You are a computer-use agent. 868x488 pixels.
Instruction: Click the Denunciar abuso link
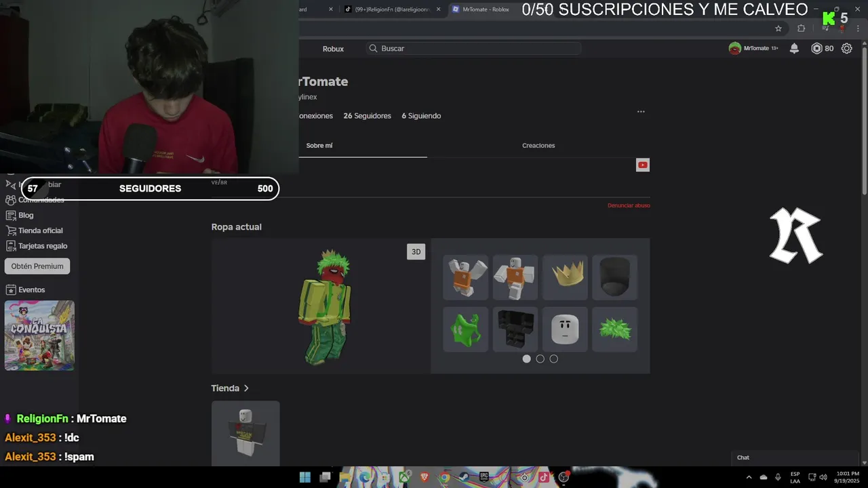629,205
